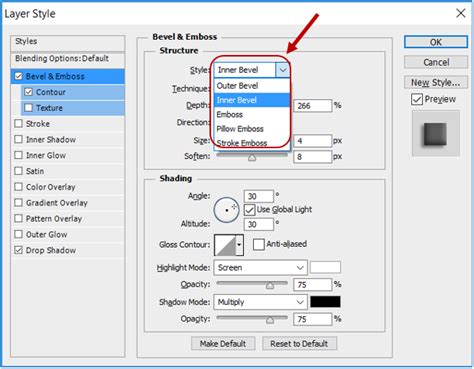This screenshot has height=369, width=474.
Task: Click the Reset to Default button
Action: coord(299,344)
